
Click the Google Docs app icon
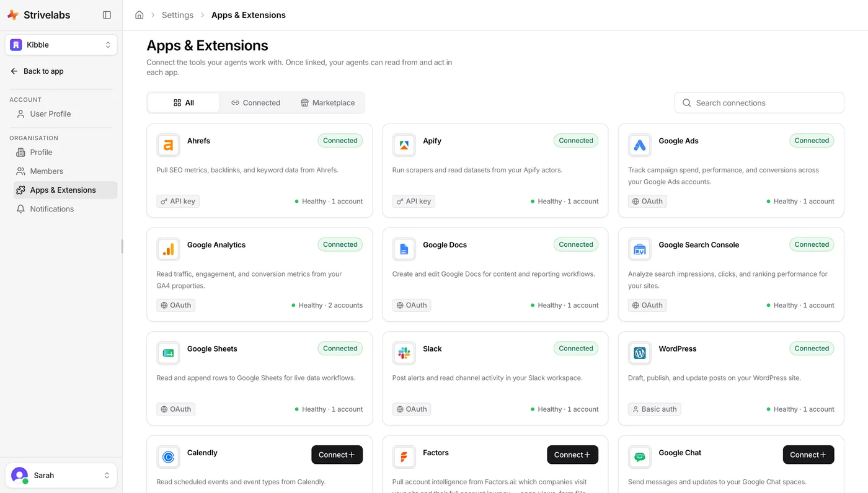[x=404, y=249]
